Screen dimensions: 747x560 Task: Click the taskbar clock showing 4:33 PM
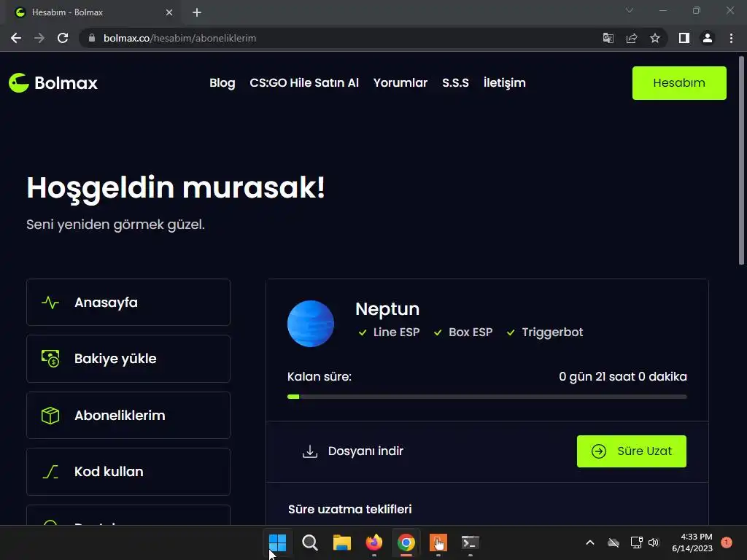coord(692,542)
